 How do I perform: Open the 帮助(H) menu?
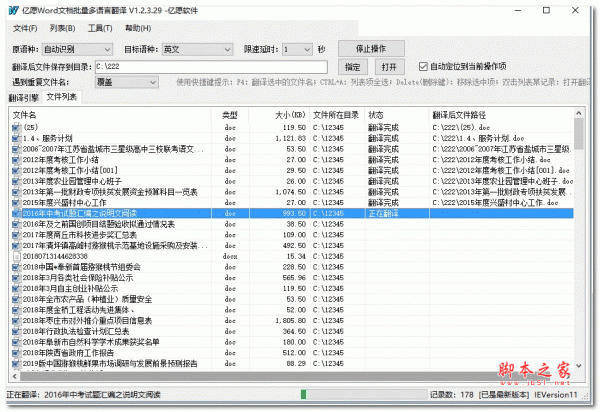pyautogui.click(x=138, y=28)
